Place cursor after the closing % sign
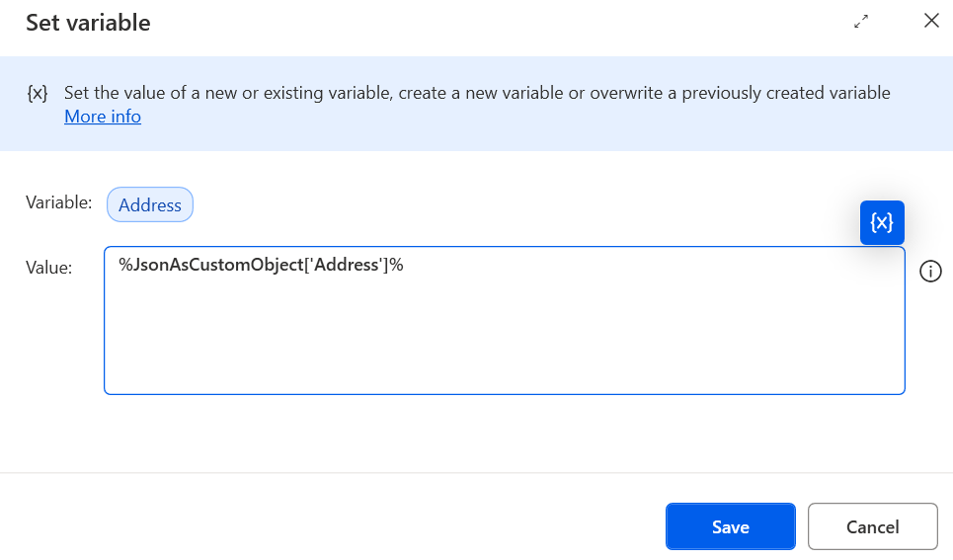The image size is (953, 560). click(405, 265)
